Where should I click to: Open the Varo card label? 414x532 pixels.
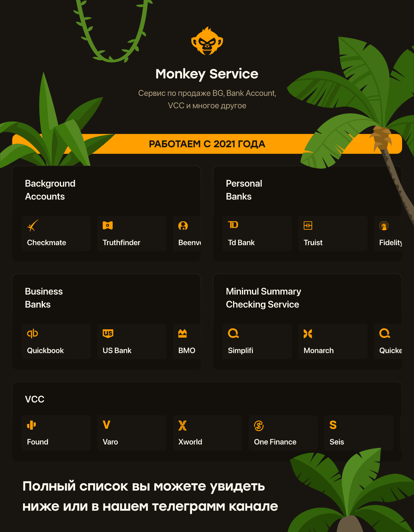[110, 442]
